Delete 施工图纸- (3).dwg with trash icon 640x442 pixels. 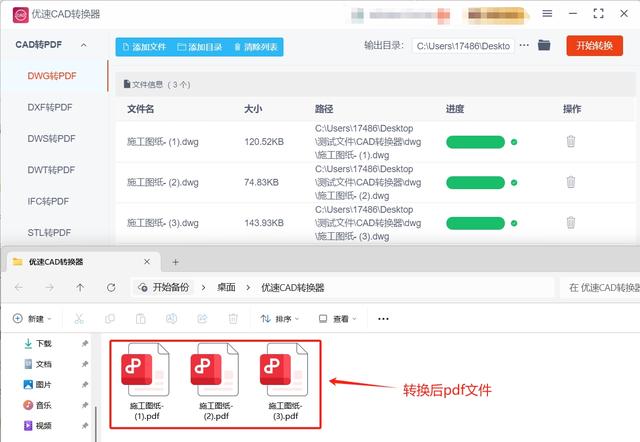571,223
